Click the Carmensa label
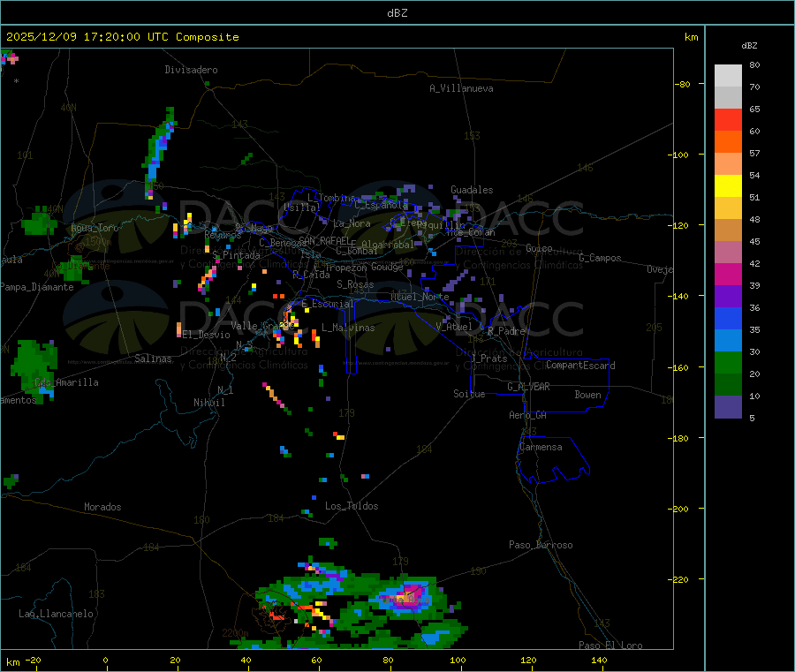 coord(541,447)
